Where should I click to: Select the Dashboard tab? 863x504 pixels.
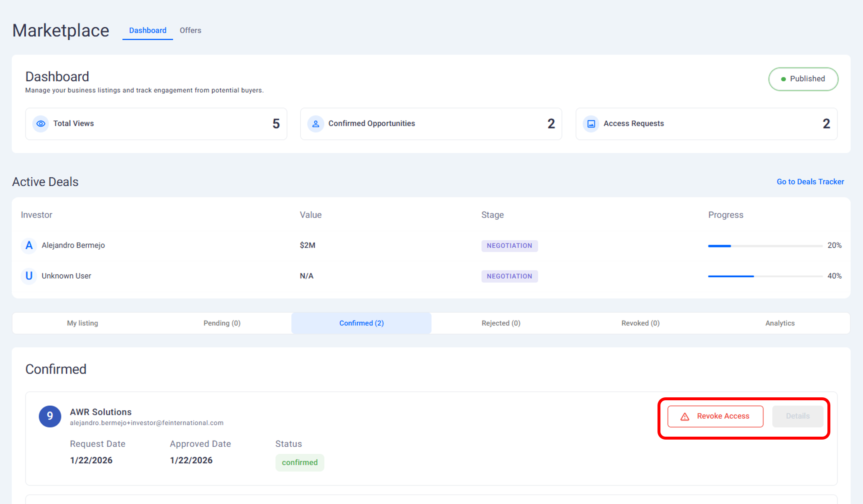point(148,31)
